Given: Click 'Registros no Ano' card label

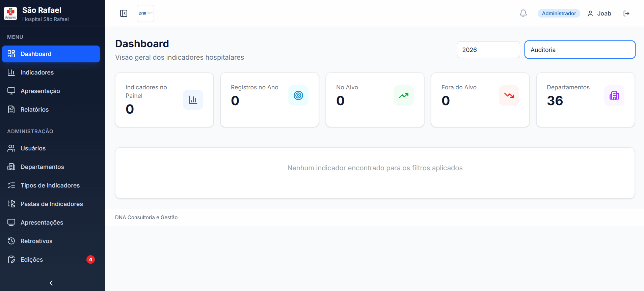Looking at the screenshot, I should point(254,87).
